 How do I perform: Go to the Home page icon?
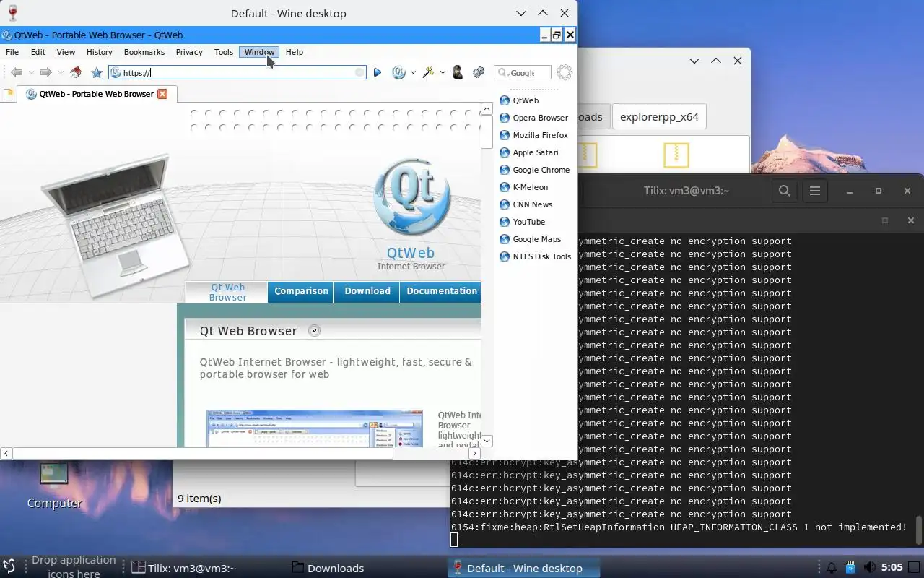76,72
